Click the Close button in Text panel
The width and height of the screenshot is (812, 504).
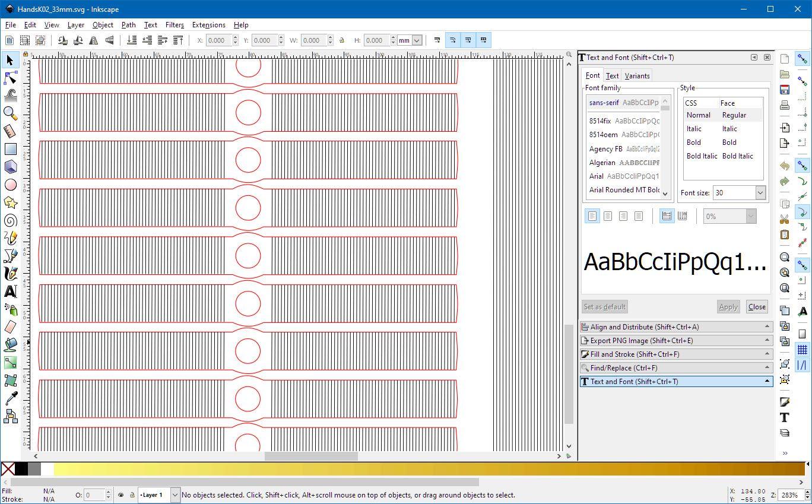757,307
